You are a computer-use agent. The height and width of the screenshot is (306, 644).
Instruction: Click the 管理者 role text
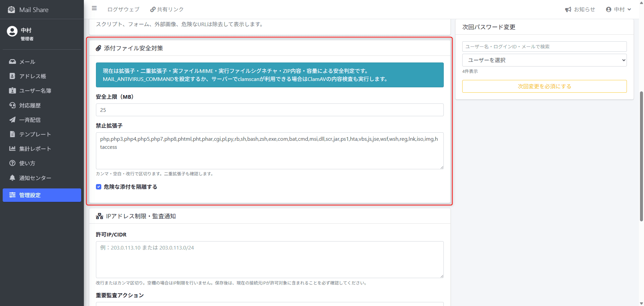pos(27,39)
